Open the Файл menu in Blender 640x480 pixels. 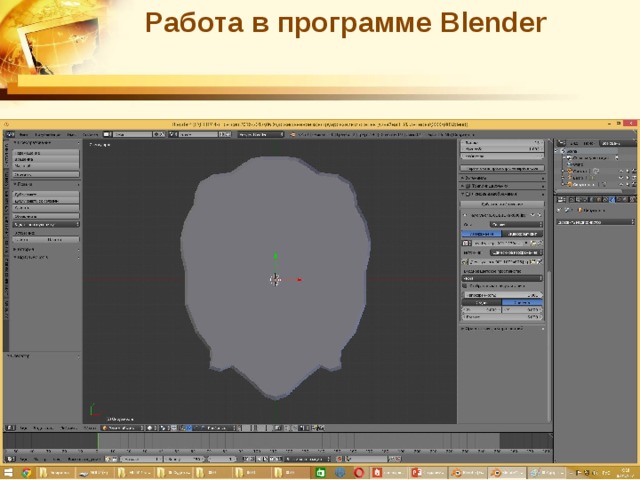point(24,134)
